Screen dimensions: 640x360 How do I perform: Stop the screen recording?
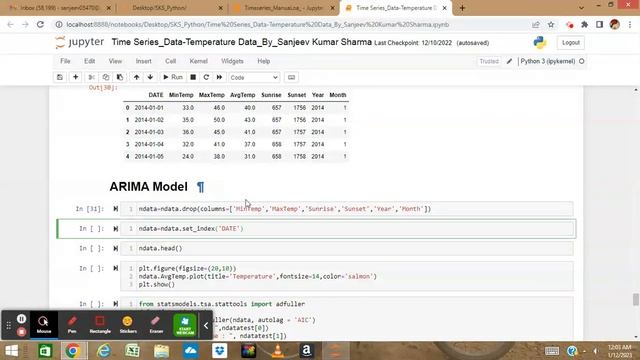point(22,332)
